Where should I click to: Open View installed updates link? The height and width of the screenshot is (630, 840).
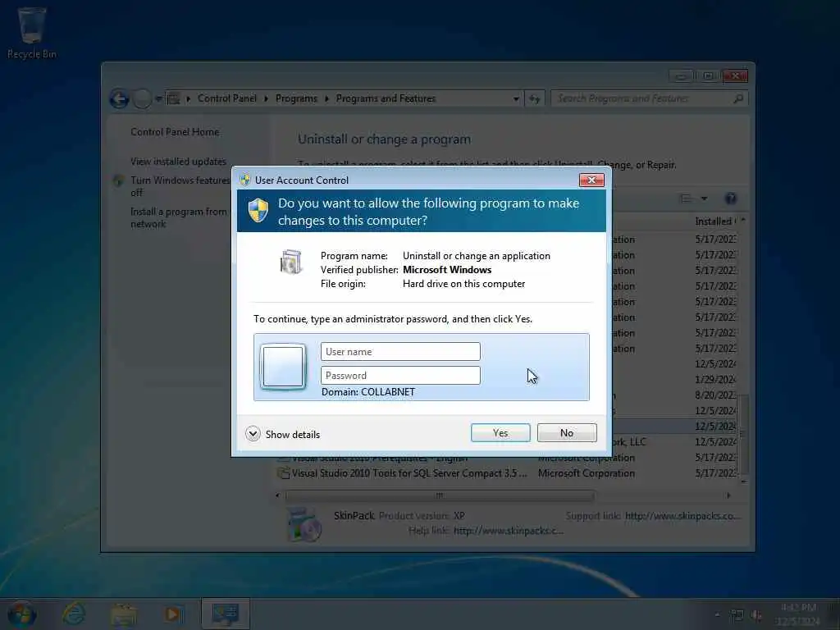(x=178, y=162)
